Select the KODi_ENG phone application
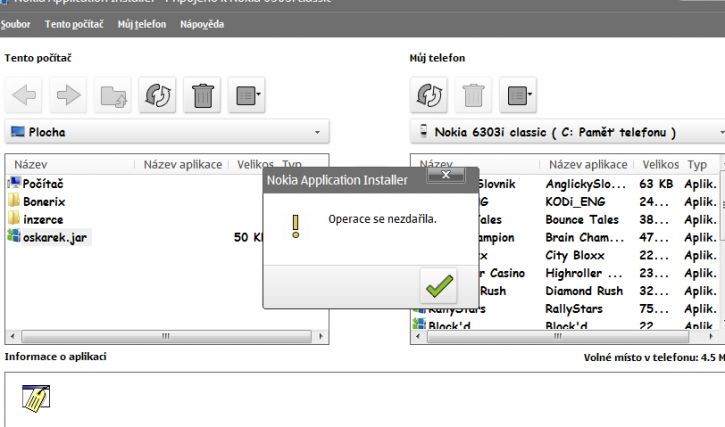This screenshot has height=427, width=725. 575,202
